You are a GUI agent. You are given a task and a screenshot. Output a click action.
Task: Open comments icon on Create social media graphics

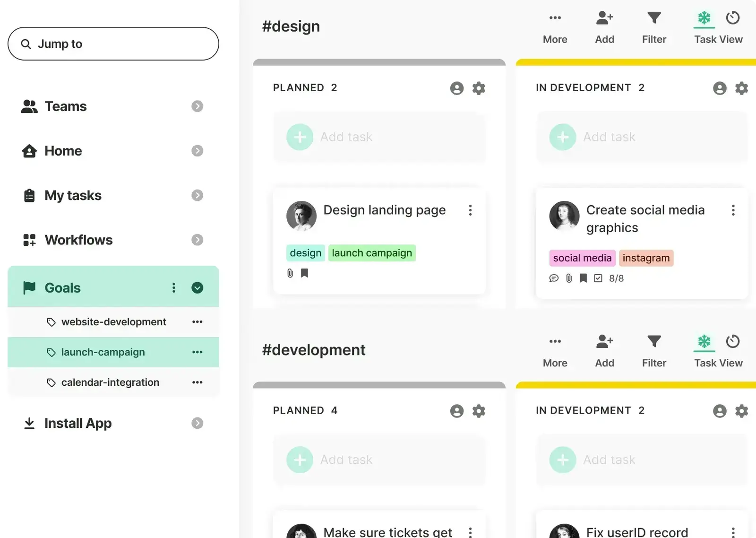coord(554,278)
